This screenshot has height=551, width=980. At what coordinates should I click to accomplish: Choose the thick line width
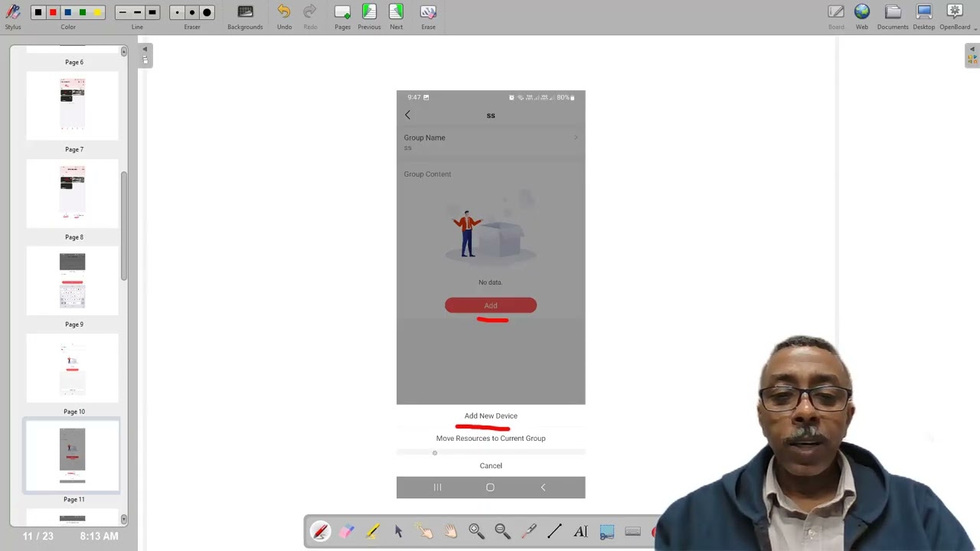(x=152, y=12)
